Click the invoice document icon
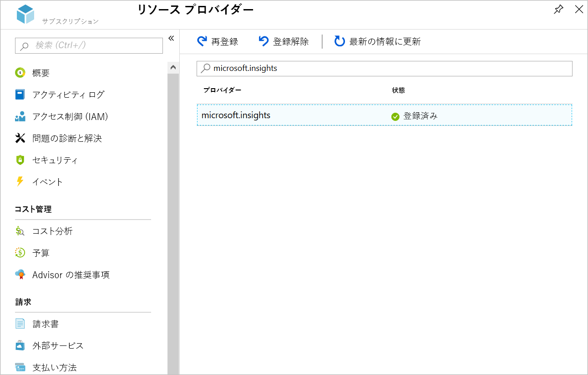Screen dimensions: 588x375 pyautogui.click(x=20, y=324)
